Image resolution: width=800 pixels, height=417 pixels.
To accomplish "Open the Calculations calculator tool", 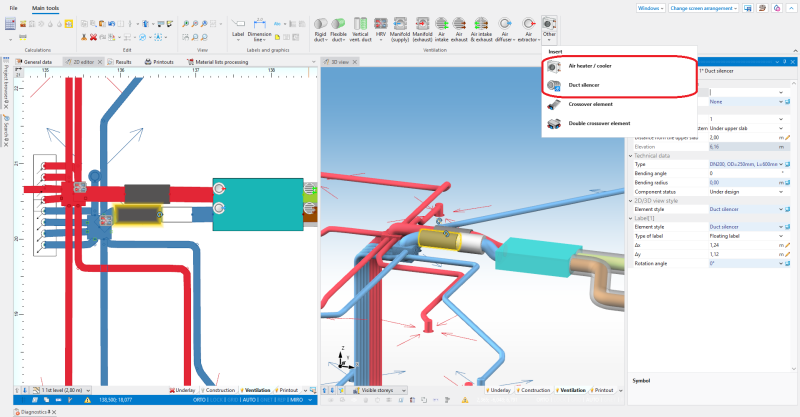I will point(10,23).
